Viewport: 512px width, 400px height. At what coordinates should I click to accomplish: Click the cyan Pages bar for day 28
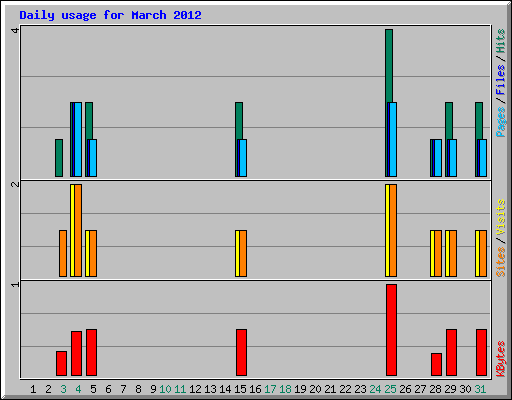438,158
